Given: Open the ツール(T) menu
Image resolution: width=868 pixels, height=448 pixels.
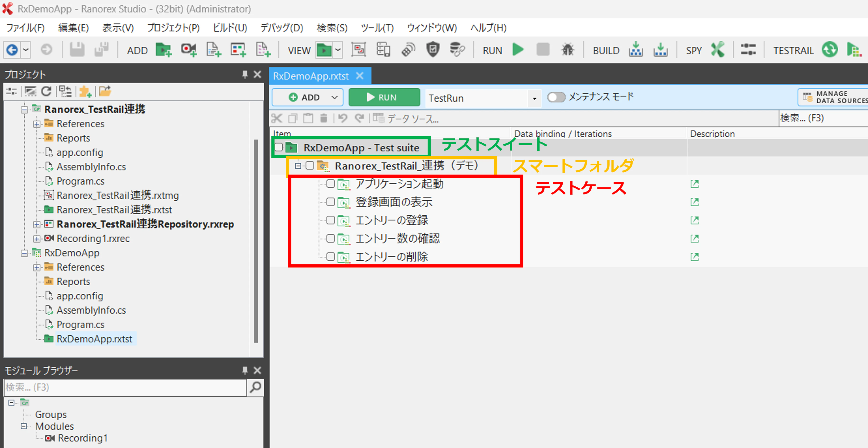Looking at the screenshot, I should (x=377, y=28).
